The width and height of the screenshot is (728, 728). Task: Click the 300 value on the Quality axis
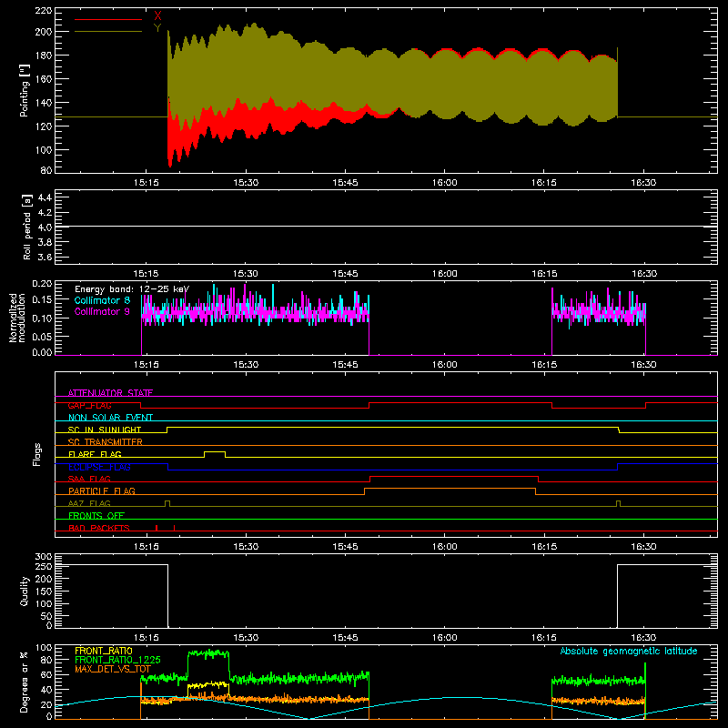click(x=44, y=557)
